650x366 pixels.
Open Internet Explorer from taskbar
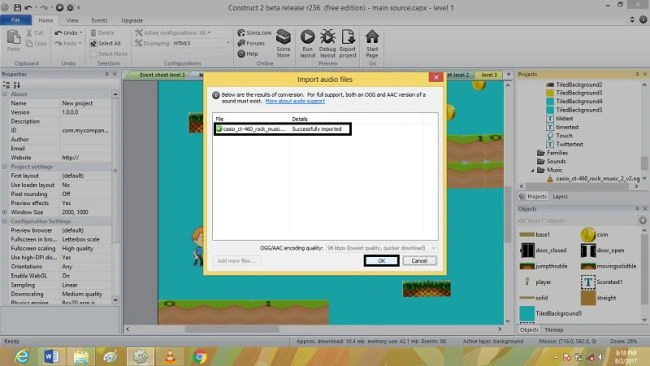pyautogui.click(x=22, y=356)
